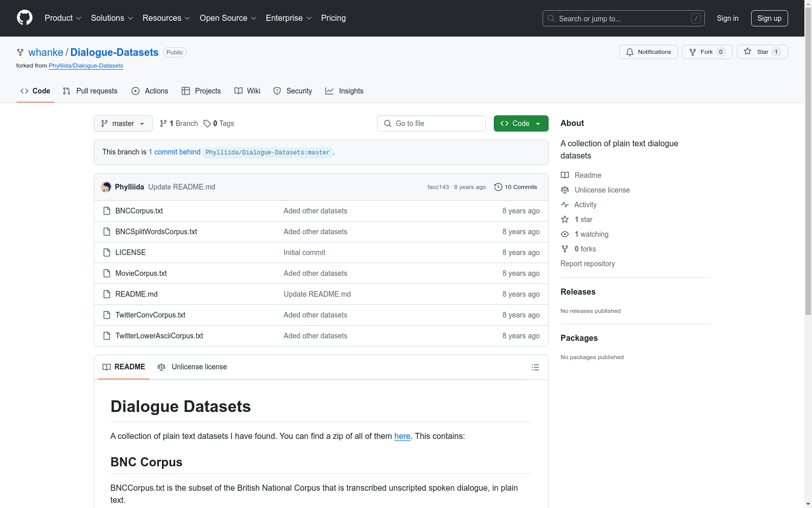Star this repository
The width and height of the screenshot is (812, 508).
(762, 52)
